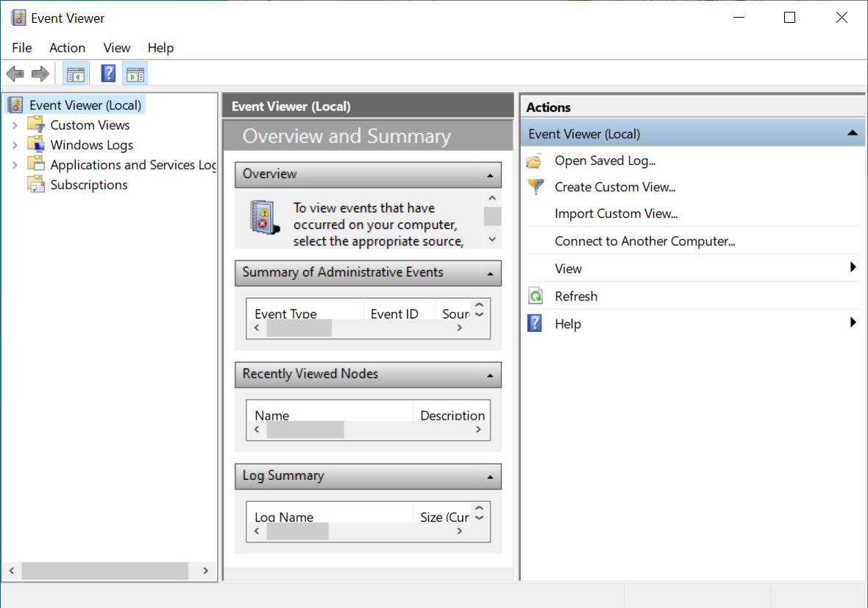Collapse Summary of Administrative Events section
868x608 pixels.
click(x=490, y=274)
